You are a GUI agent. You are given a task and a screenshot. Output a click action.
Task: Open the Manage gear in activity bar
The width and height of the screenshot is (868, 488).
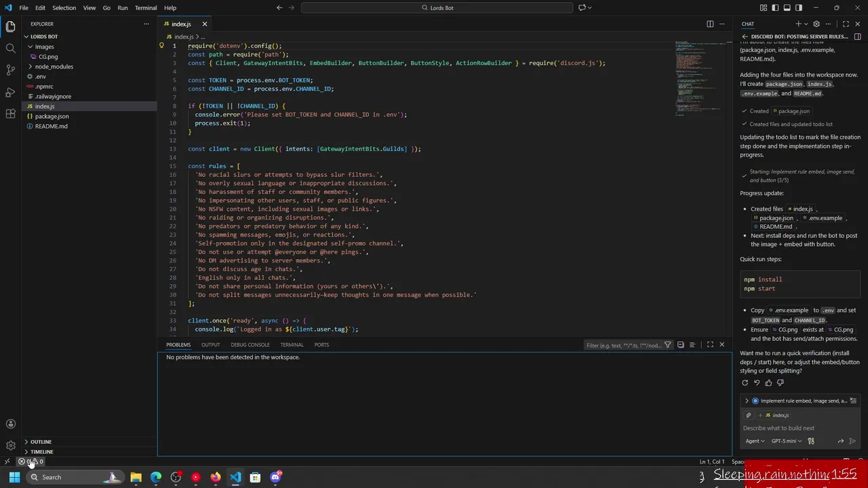coord(10,445)
